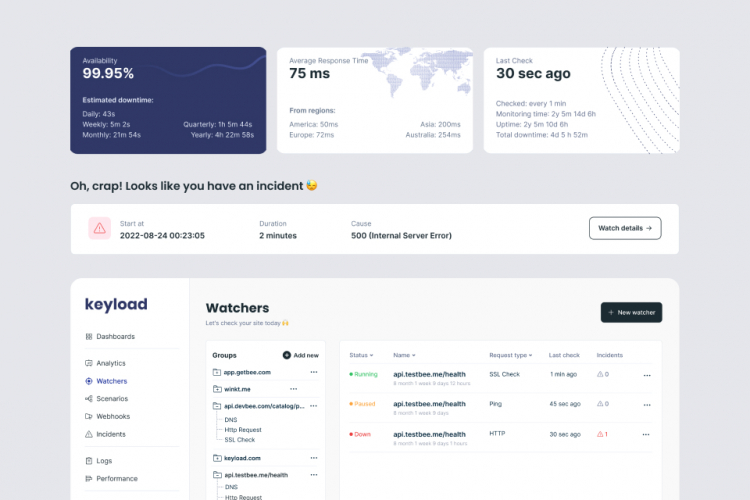Screen dimensions: 750x500
Task: Click the Watchers target icon
Action: click(88, 381)
